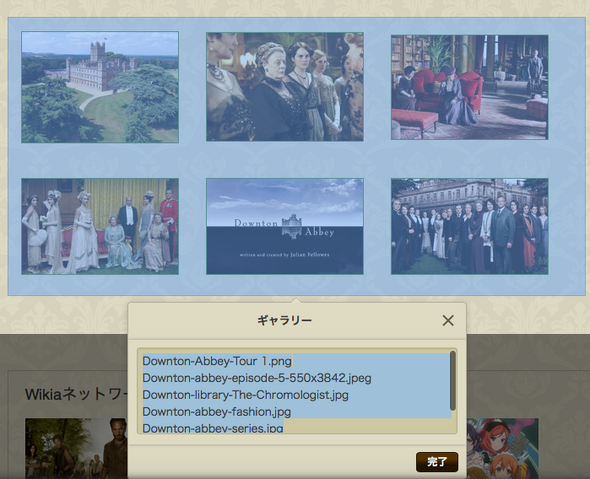Open the white gowns fashion thumbnail

(100, 226)
